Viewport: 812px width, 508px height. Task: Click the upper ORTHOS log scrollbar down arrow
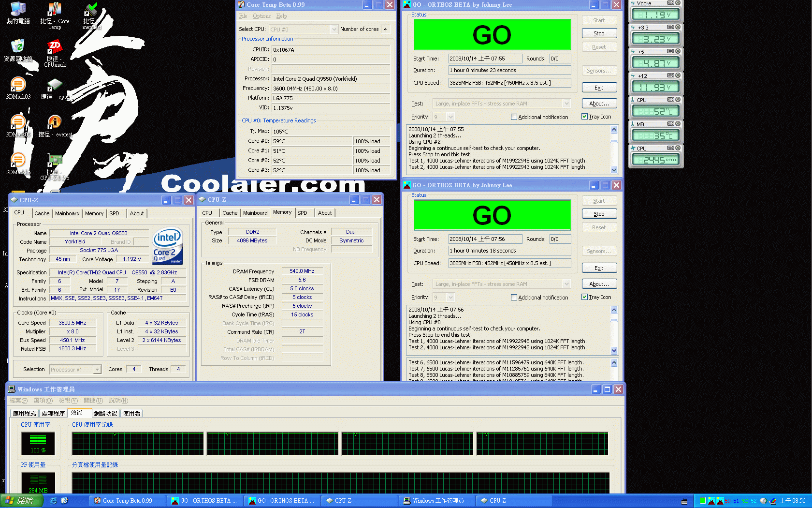(614, 170)
